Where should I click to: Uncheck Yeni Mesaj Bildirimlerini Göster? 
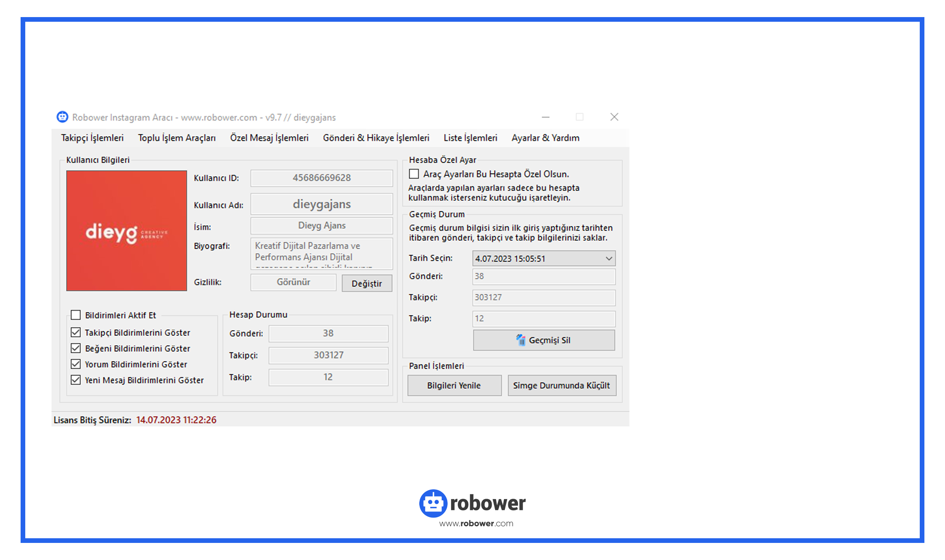[76, 380]
